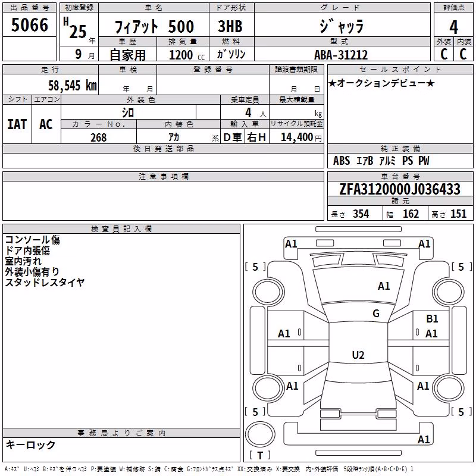Click the front-left wheel circle
The image size is (476, 476).
pos(268,292)
